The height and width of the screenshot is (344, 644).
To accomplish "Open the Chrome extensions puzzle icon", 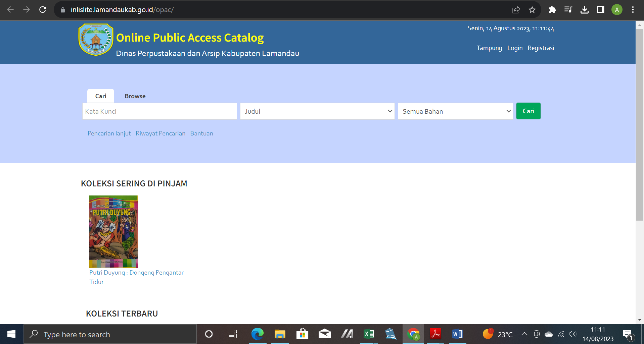I will (552, 10).
